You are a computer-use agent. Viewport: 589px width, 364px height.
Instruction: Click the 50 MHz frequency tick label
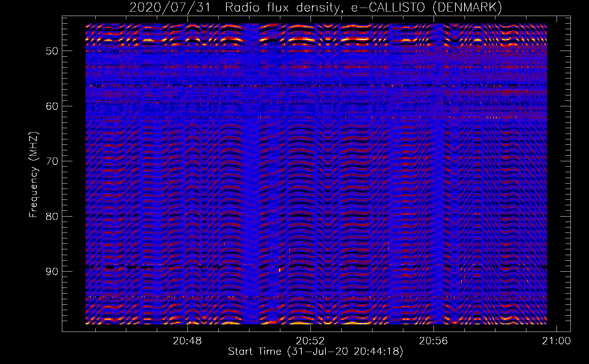coord(52,51)
